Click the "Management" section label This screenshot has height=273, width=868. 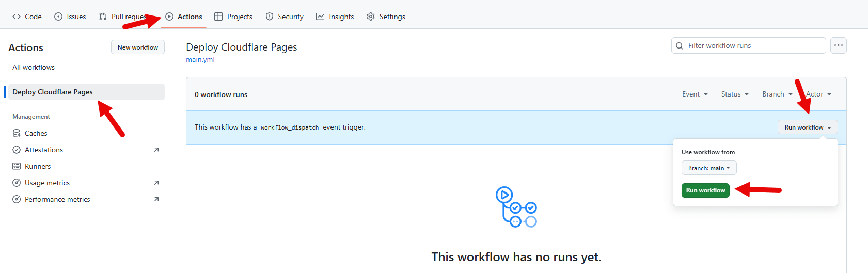coord(31,117)
